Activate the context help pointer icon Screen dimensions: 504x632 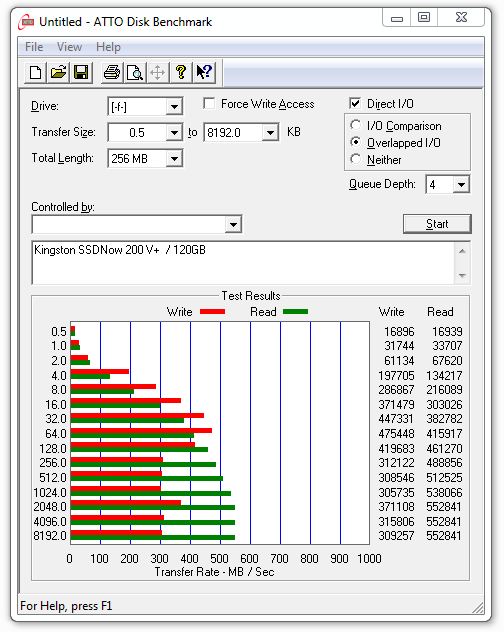click(x=204, y=73)
